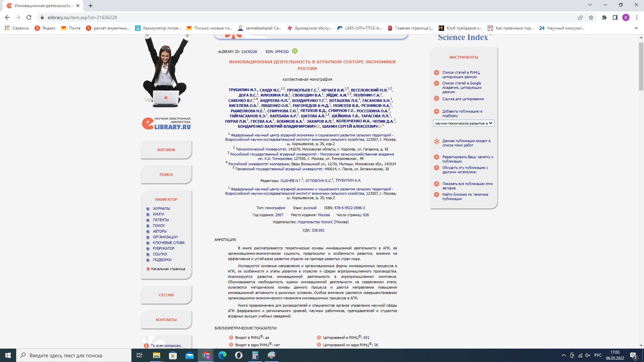Open Chrome side panel icon
Screen dimensions: 644x362
tap(615, 17)
